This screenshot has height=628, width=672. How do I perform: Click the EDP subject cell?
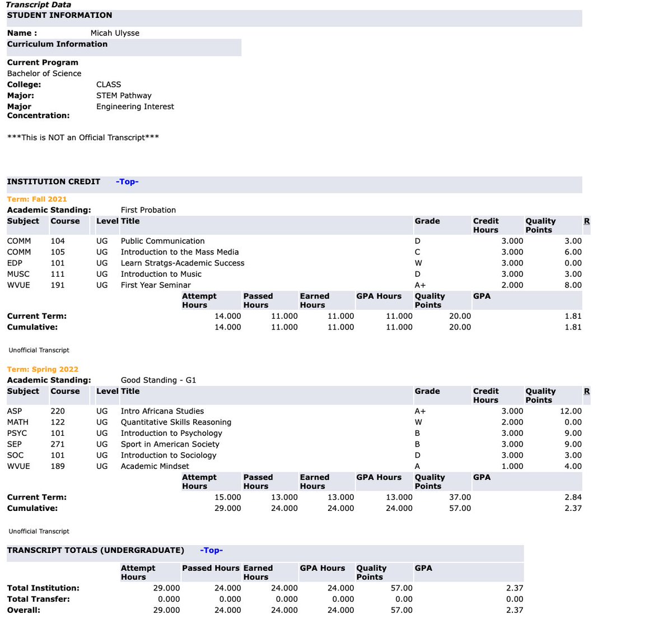15,263
